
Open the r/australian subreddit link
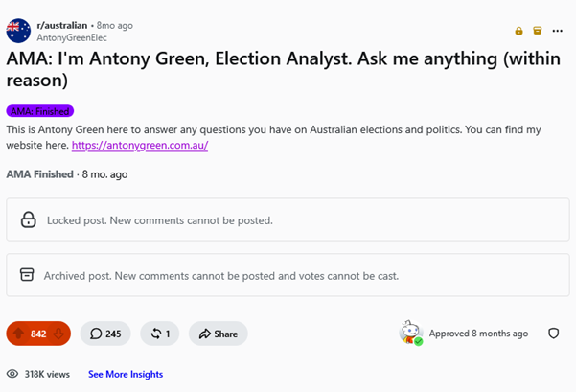(62, 25)
